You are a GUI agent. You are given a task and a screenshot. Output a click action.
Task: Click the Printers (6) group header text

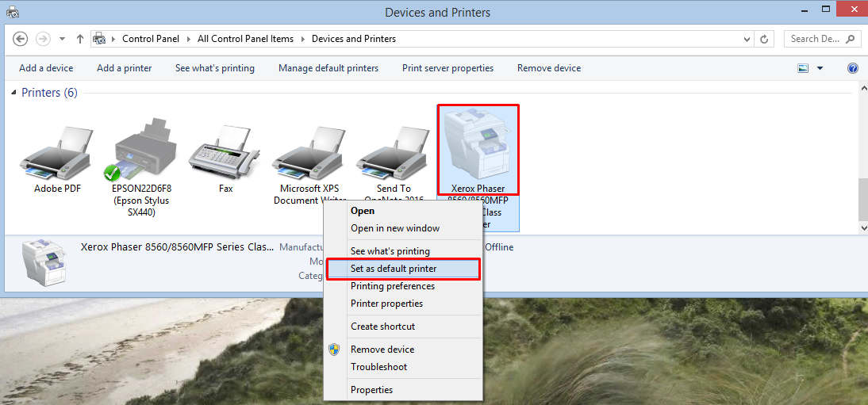tap(49, 93)
